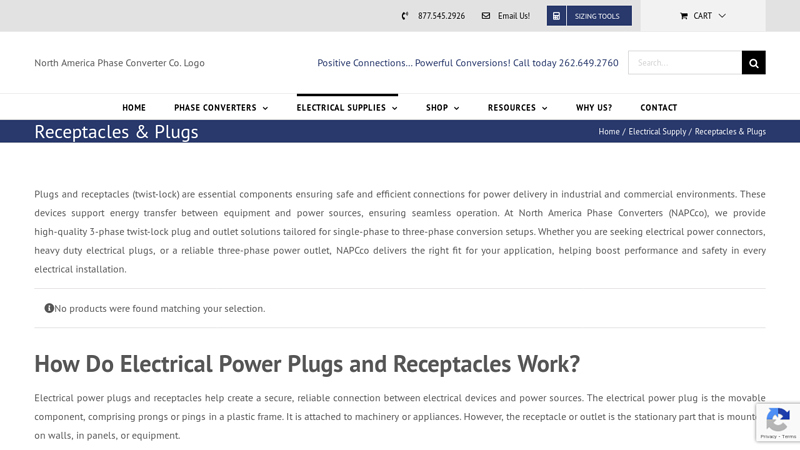Click the phone icon beside 877.545.2926
The image size is (800, 450).
(x=405, y=16)
